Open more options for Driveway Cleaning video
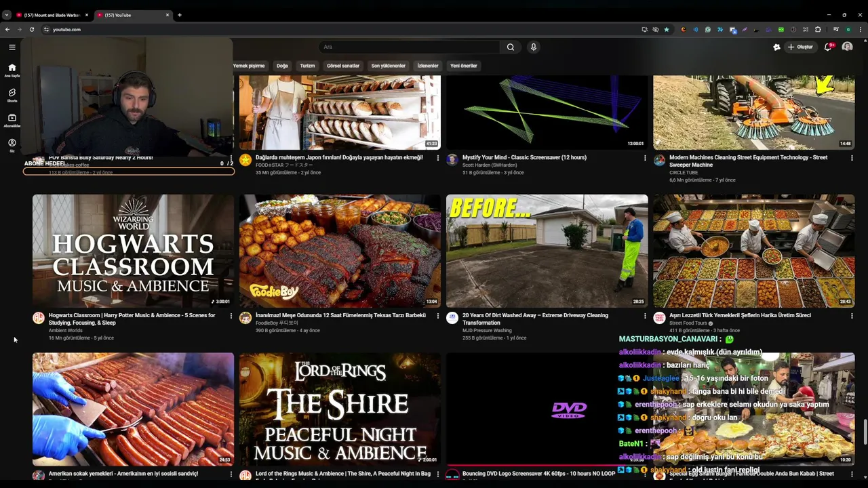The height and width of the screenshot is (488, 868). (645, 316)
